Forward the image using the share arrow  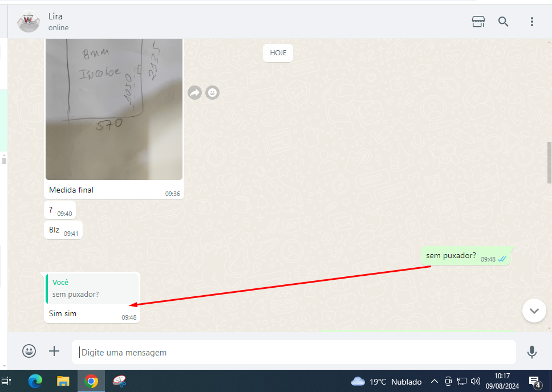[x=194, y=93]
